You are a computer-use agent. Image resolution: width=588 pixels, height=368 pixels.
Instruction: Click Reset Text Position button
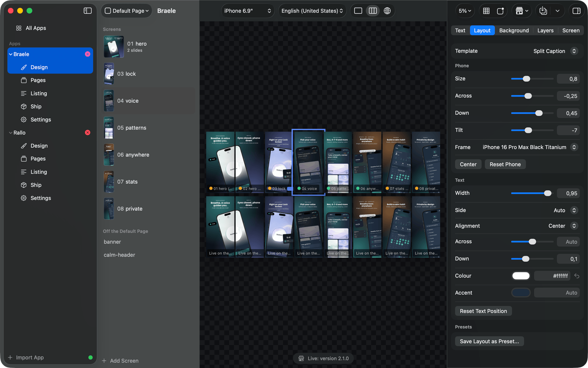[x=483, y=311]
